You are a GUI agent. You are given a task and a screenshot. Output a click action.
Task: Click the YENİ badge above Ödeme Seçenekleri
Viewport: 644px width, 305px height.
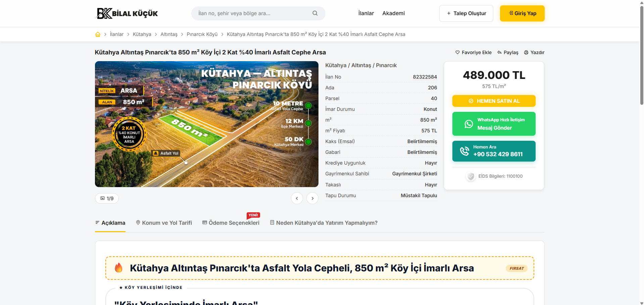pos(253,215)
